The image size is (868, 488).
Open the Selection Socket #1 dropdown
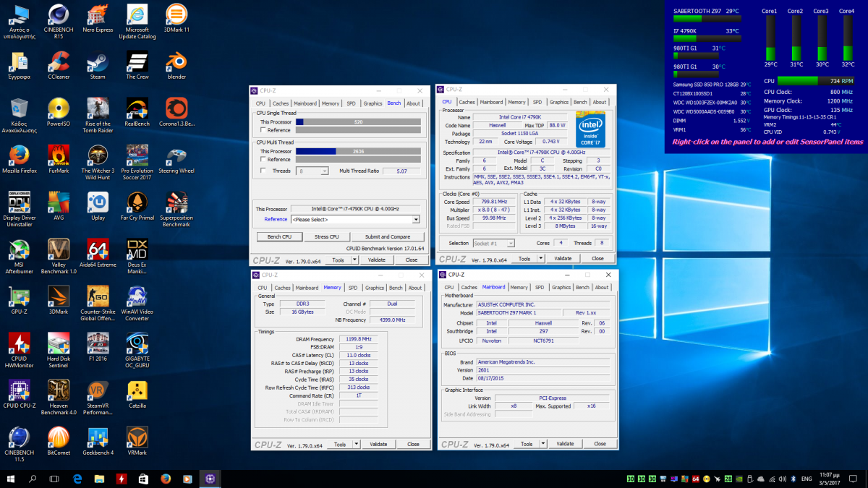(494, 243)
